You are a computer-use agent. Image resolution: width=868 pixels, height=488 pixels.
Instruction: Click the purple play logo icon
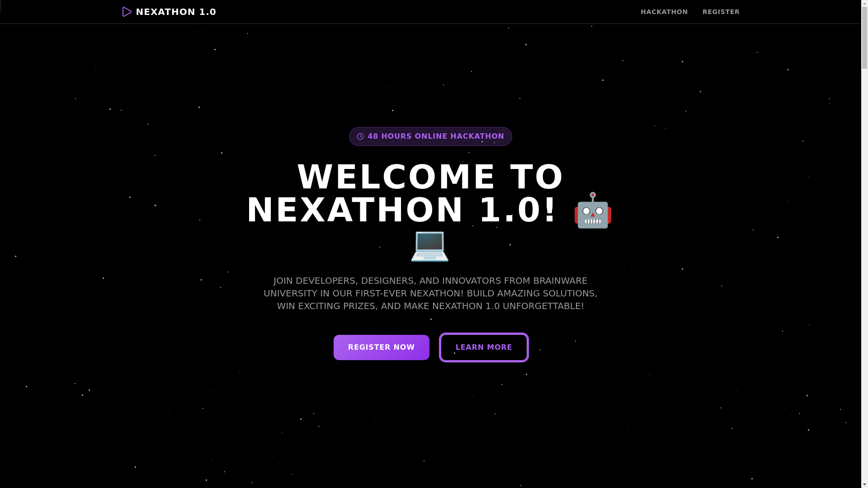click(x=127, y=12)
